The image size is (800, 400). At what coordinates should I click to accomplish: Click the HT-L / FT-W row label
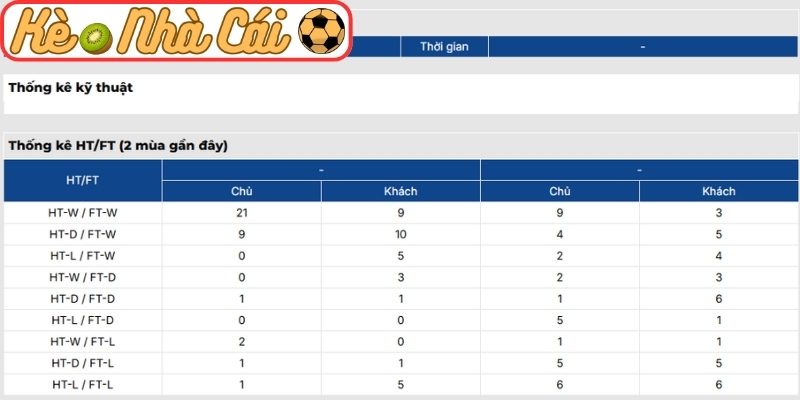[x=82, y=256]
